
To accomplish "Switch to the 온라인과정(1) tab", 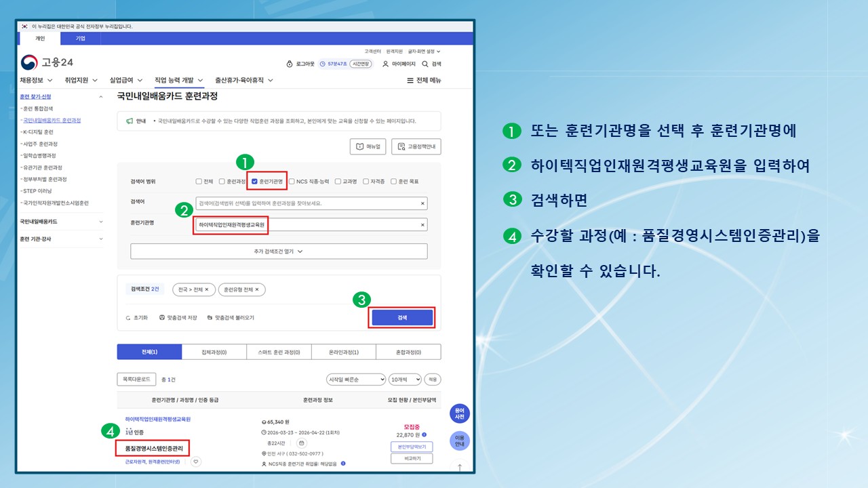I will [343, 352].
